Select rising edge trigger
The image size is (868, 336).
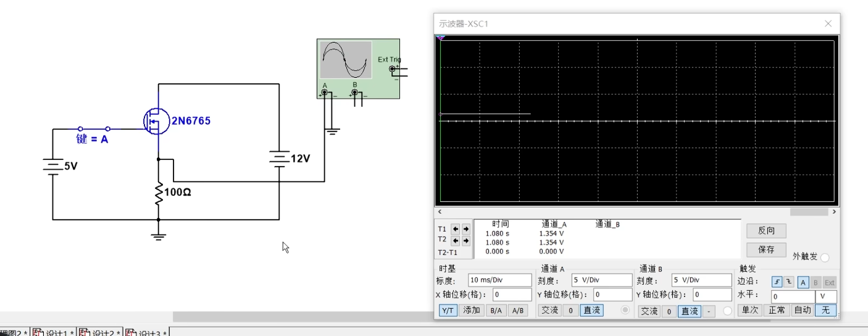(777, 282)
